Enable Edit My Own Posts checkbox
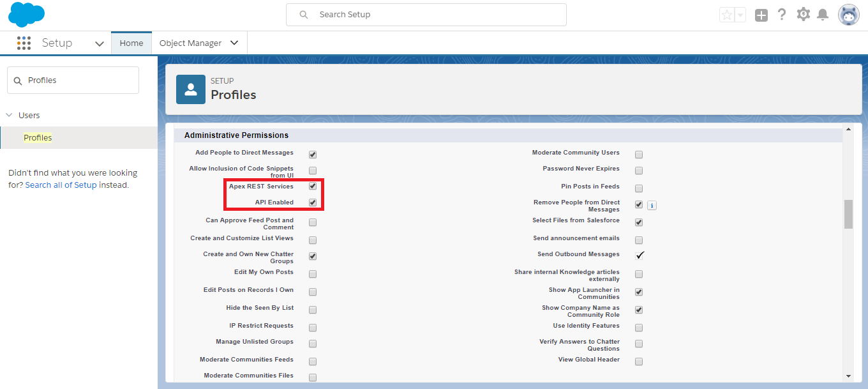This screenshot has height=389, width=868. (313, 274)
